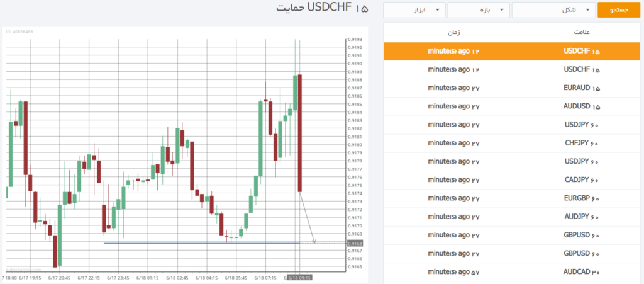Select the AUDJPY 60 row
Image resolution: width=644 pixels, height=284 pixels.
(x=512, y=217)
